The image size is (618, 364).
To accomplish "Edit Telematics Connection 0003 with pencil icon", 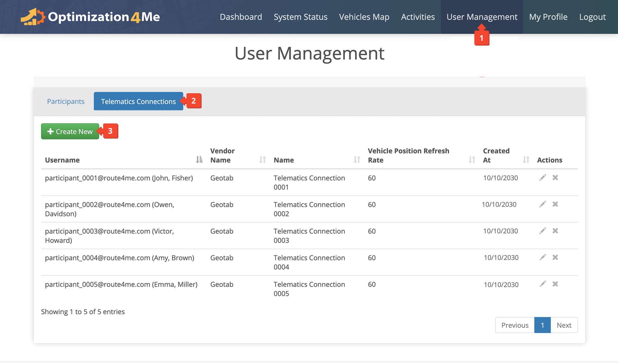I will pos(543,231).
